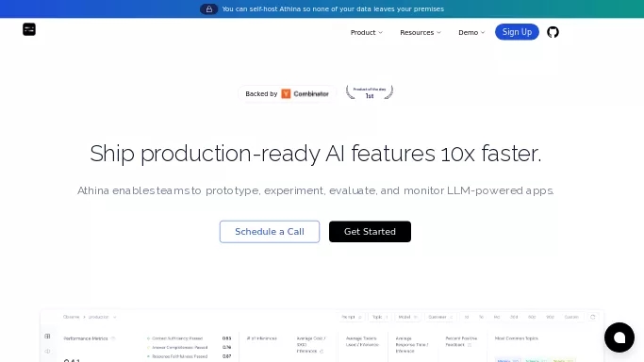Click the dashboard preview screenshot
The width and height of the screenshot is (644, 362).
click(322, 336)
